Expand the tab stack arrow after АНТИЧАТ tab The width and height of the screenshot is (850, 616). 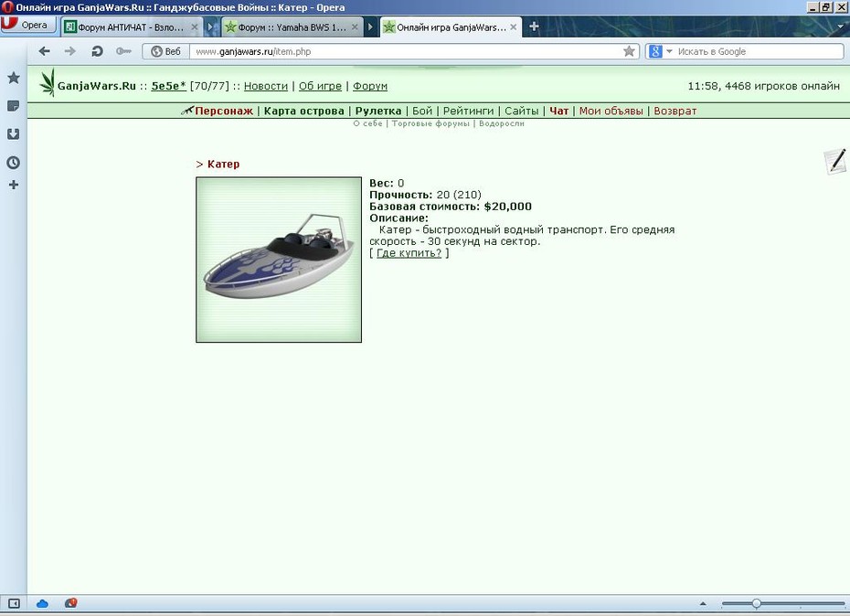click(211, 27)
